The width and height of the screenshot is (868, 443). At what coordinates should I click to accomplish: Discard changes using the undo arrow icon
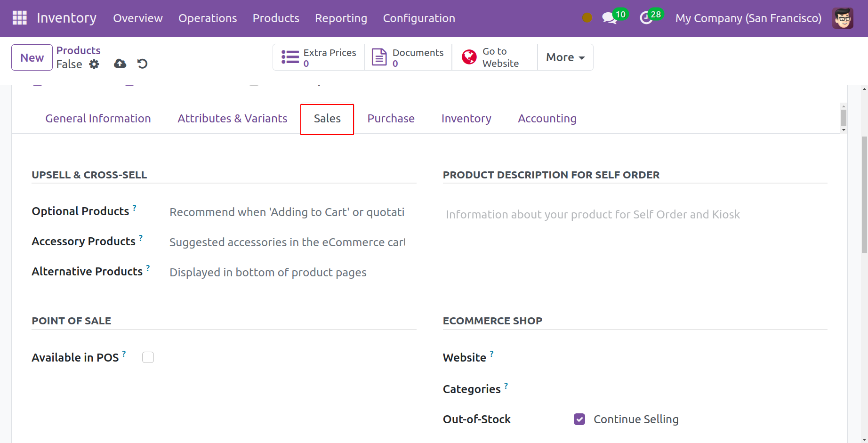click(142, 64)
